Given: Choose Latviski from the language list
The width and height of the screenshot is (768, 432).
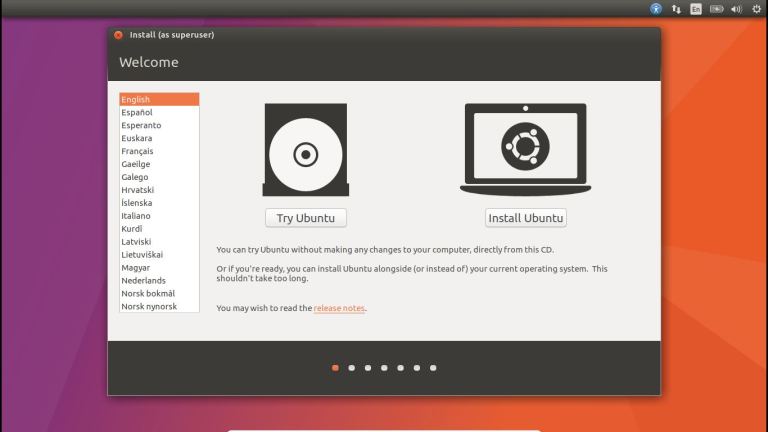Looking at the screenshot, I should [x=159, y=242].
